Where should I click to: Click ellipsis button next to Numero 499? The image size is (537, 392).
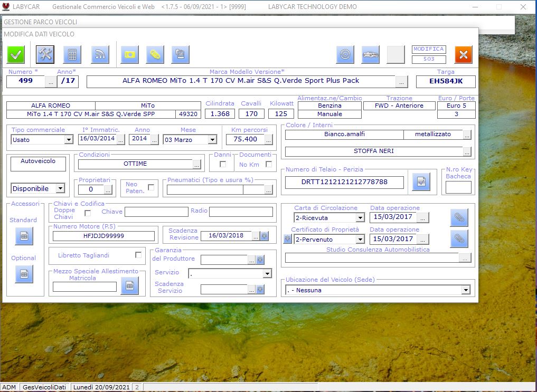tap(51, 82)
